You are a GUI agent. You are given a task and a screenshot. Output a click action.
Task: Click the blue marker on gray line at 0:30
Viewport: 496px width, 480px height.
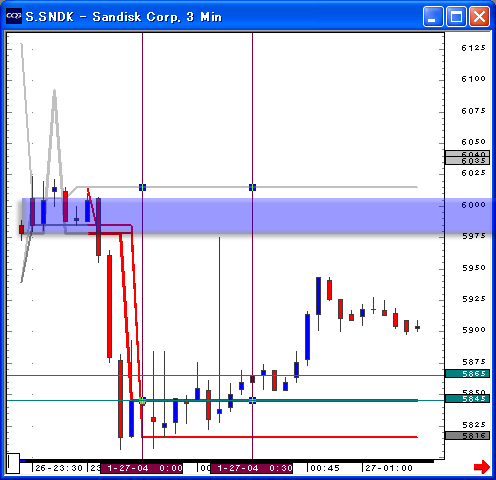pyautogui.click(x=252, y=187)
